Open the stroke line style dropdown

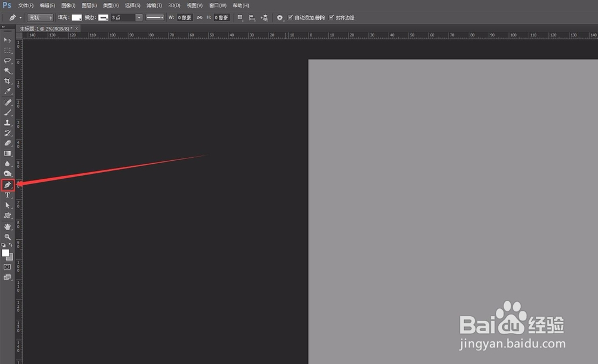tap(155, 17)
